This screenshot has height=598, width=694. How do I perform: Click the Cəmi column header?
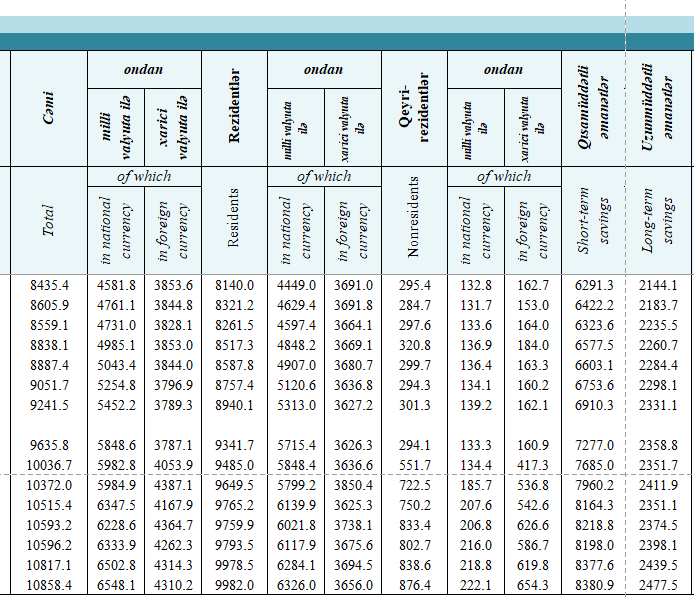click(x=49, y=108)
